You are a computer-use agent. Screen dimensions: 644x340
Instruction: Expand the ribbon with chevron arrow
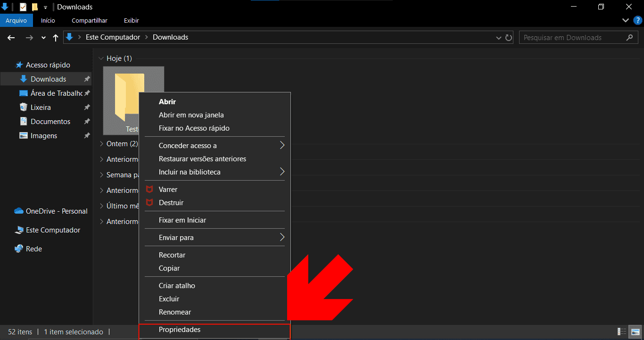626,20
